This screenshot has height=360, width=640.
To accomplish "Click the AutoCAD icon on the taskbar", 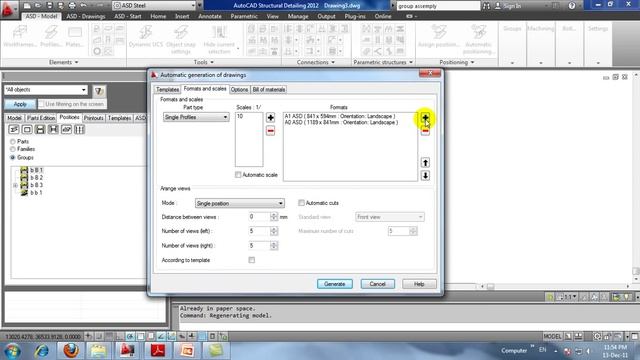I will [127, 350].
